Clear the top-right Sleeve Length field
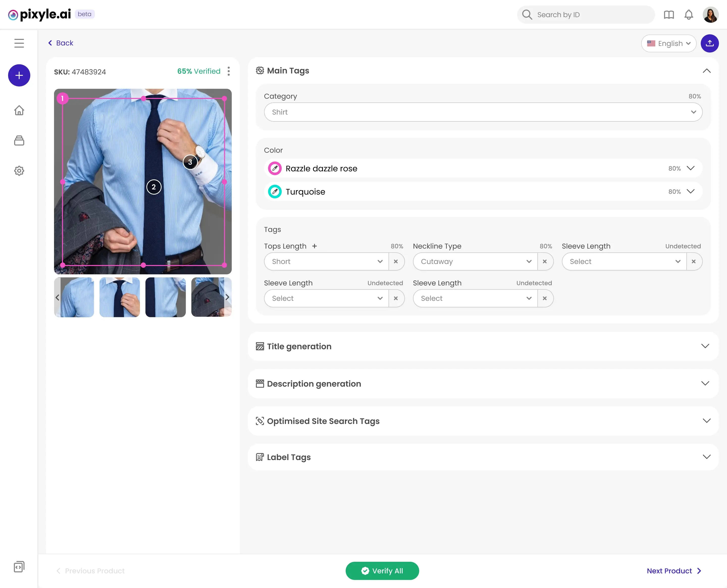This screenshot has width=727, height=588. click(x=694, y=261)
